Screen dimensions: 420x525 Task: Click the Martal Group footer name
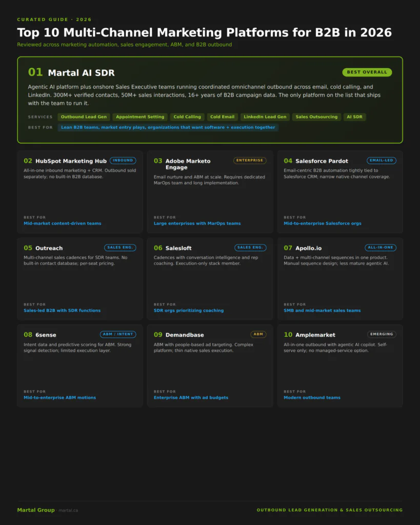36,510
